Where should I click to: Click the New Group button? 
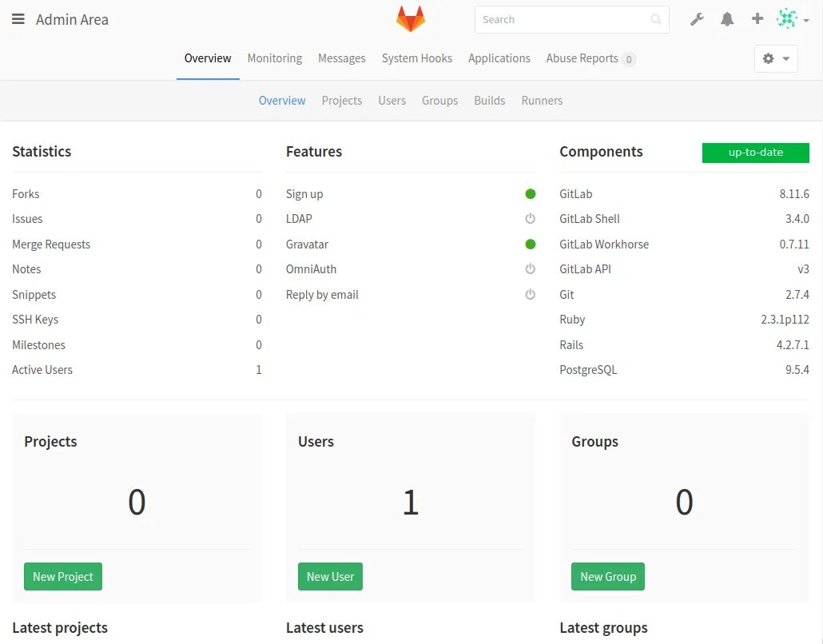point(608,576)
